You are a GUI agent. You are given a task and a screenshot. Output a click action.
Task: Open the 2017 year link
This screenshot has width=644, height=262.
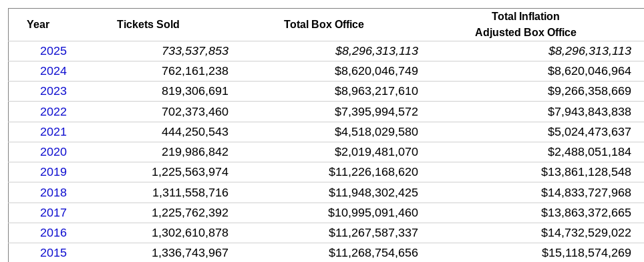[53, 213]
